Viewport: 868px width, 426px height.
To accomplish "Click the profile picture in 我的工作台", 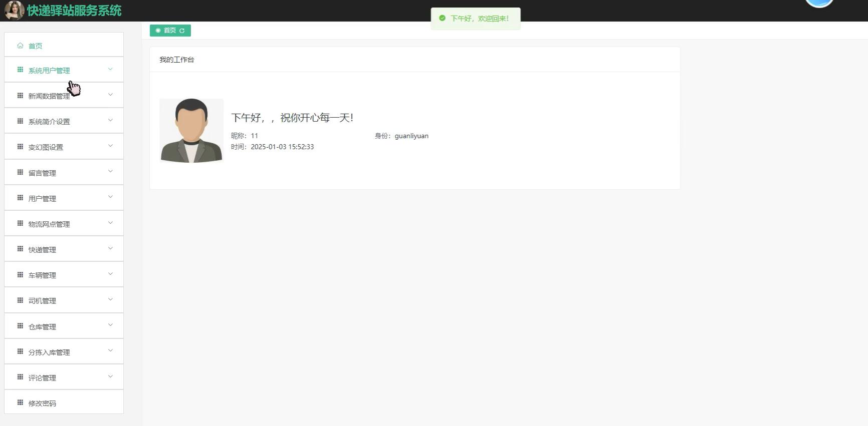I will tap(191, 131).
